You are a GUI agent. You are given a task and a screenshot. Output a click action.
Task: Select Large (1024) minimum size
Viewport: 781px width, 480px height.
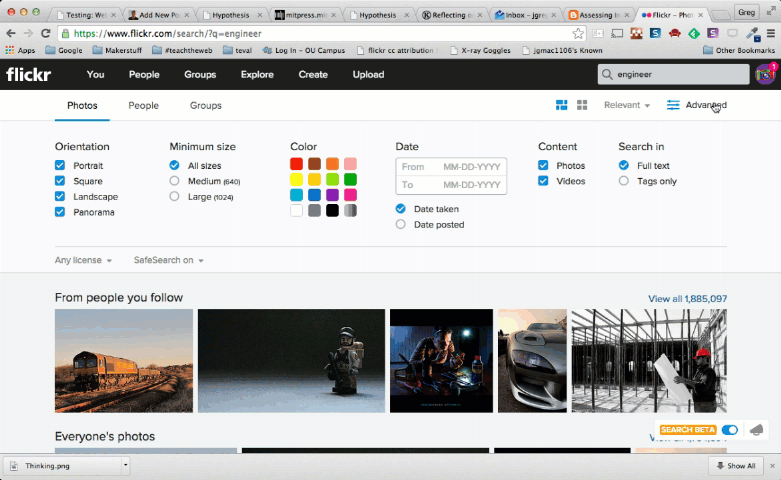(174, 196)
